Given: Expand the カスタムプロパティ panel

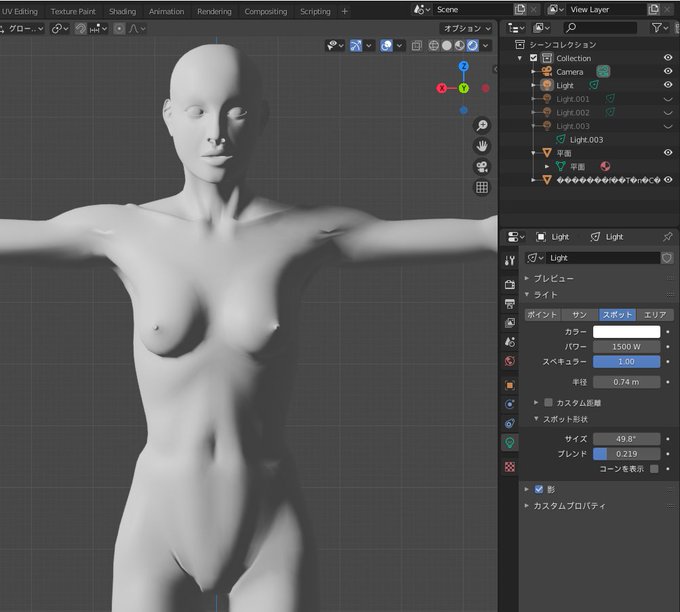Looking at the screenshot, I should pyautogui.click(x=568, y=506).
